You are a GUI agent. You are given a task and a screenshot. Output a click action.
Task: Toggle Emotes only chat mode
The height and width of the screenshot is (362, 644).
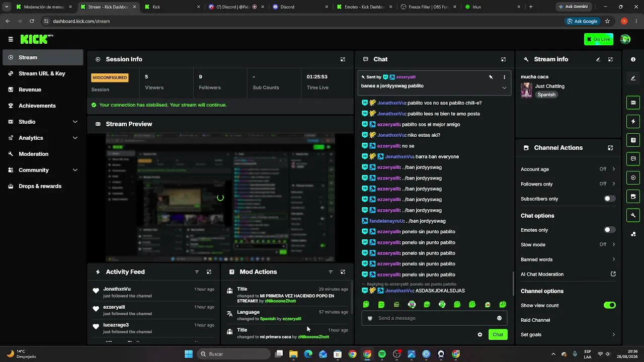pyautogui.click(x=609, y=230)
